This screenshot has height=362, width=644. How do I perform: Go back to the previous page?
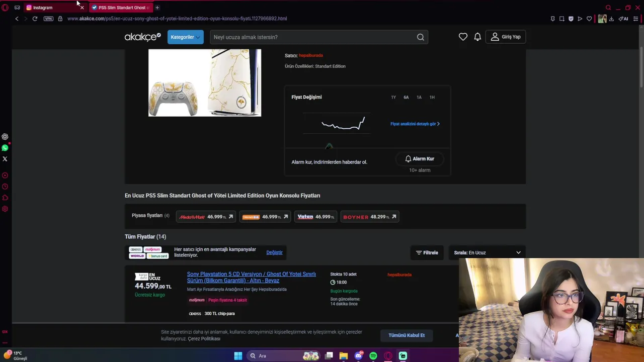pyautogui.click(x=17, y=19)
